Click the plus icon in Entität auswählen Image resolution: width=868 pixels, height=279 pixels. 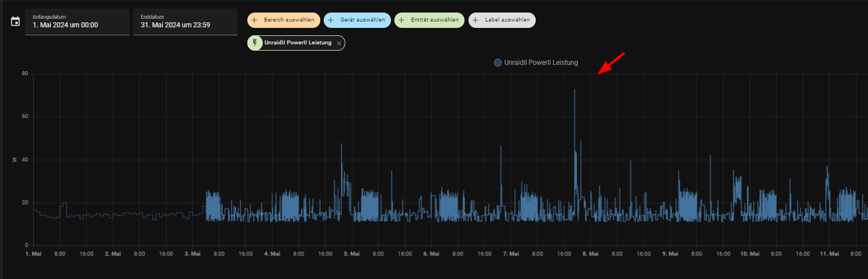[402, 20]
